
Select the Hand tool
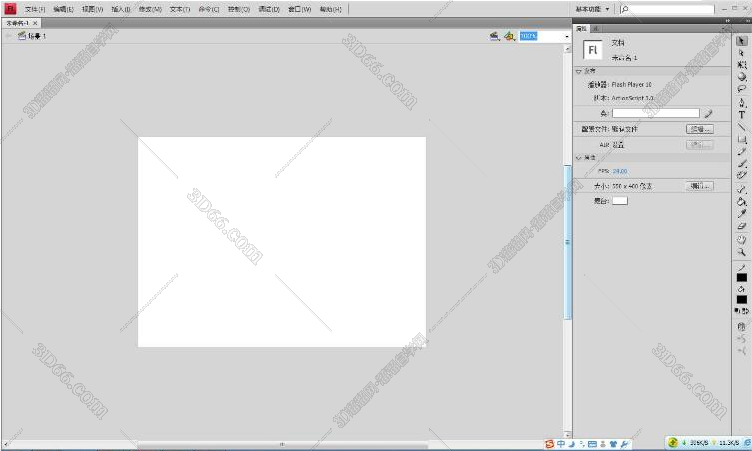(x=741, y=240)
